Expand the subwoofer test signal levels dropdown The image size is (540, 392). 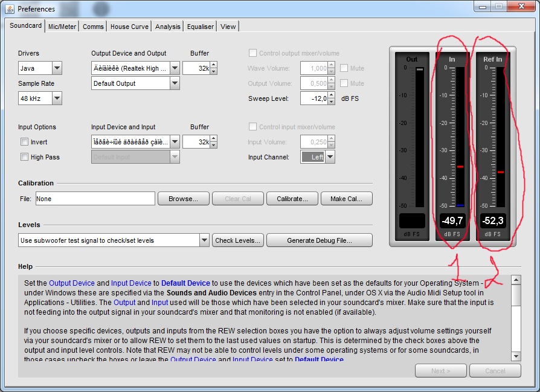(x=204, y=240)
